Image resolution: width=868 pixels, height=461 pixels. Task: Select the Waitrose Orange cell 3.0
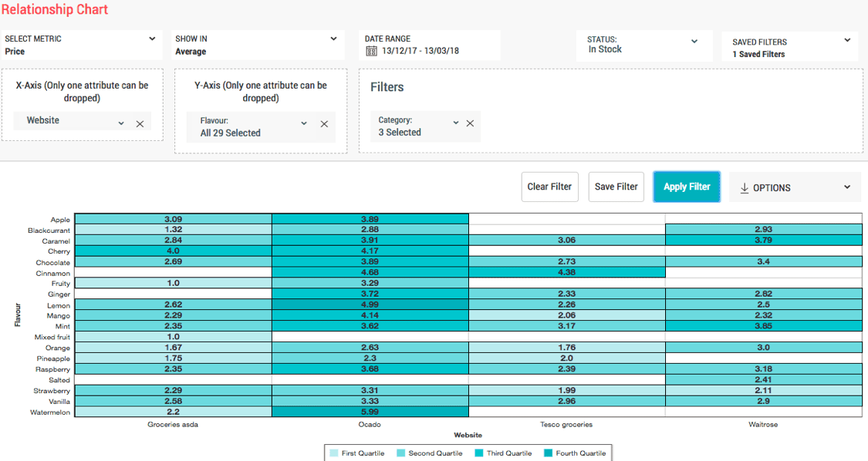pyautogui.click(x=763, y=348)
